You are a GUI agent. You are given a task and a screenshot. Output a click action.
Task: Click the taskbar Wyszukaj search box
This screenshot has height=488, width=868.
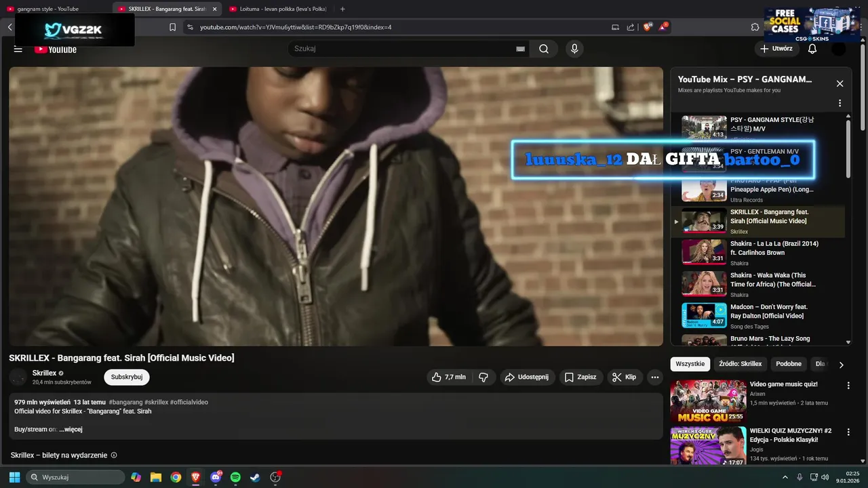[75, 477]
